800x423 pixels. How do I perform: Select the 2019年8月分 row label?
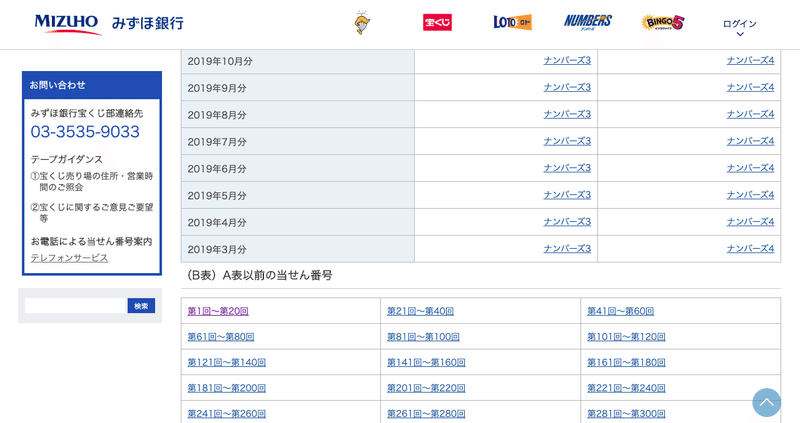coord(217,115)
